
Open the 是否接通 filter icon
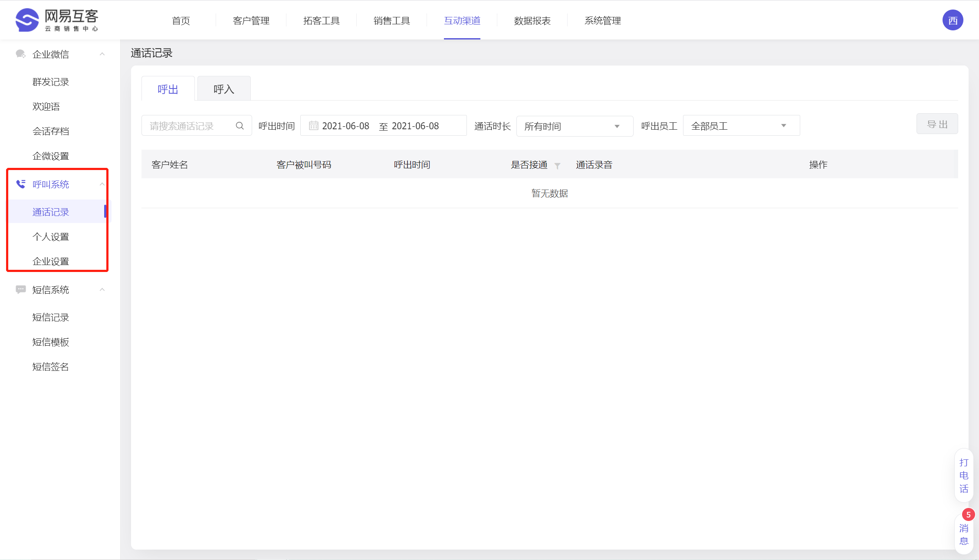coord(557,166)
